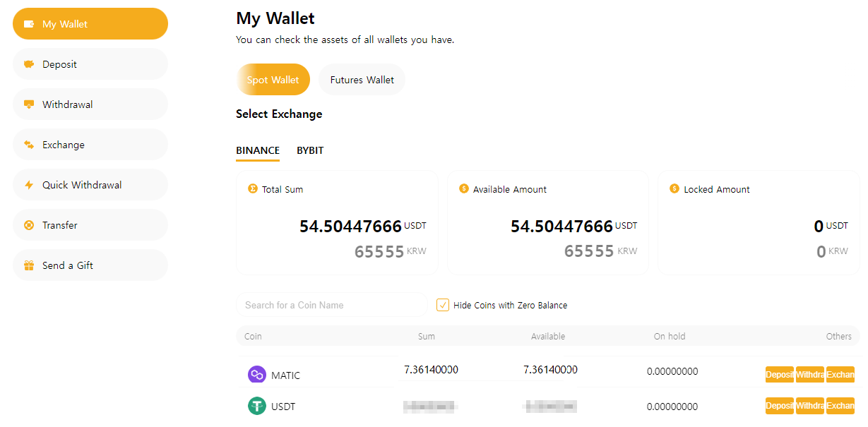Select the Spot Wallet toggle
The height and width of the screenshot is (427, 868).
point(273,80)
